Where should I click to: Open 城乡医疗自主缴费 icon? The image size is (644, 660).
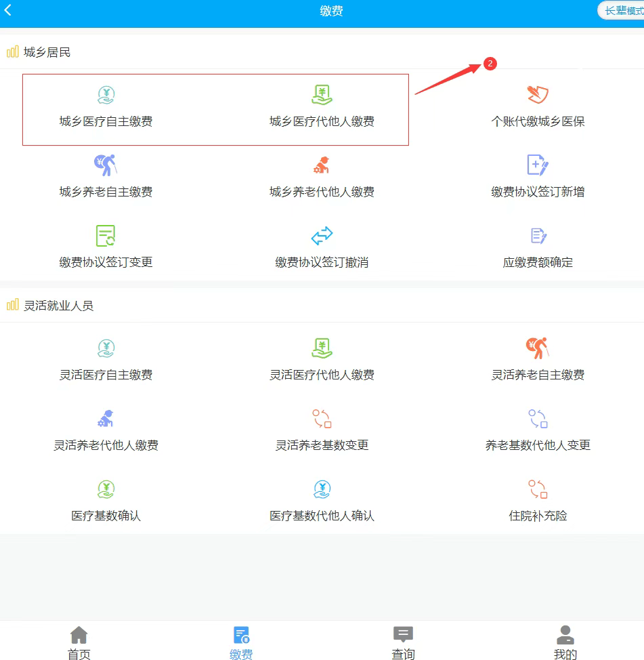point(106,95)
